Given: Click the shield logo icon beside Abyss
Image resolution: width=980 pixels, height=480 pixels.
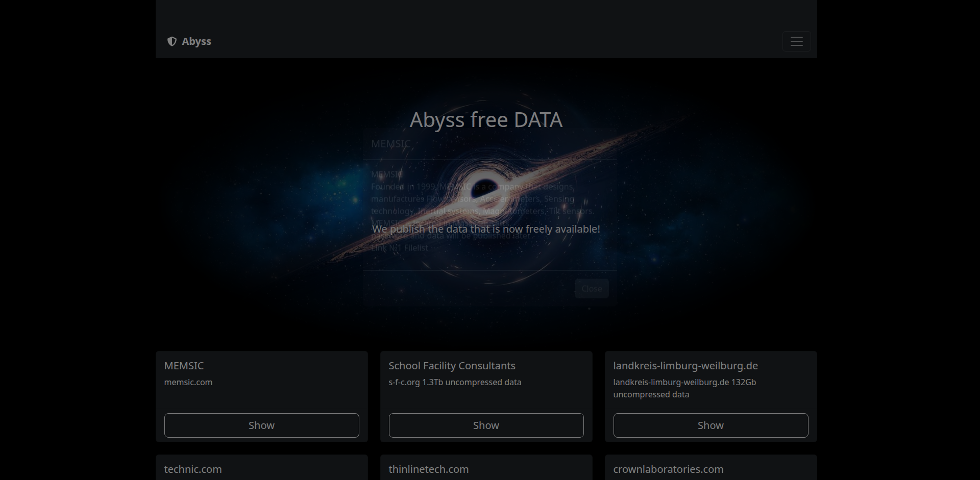Looking at the screenshot, I should (172, 41).
